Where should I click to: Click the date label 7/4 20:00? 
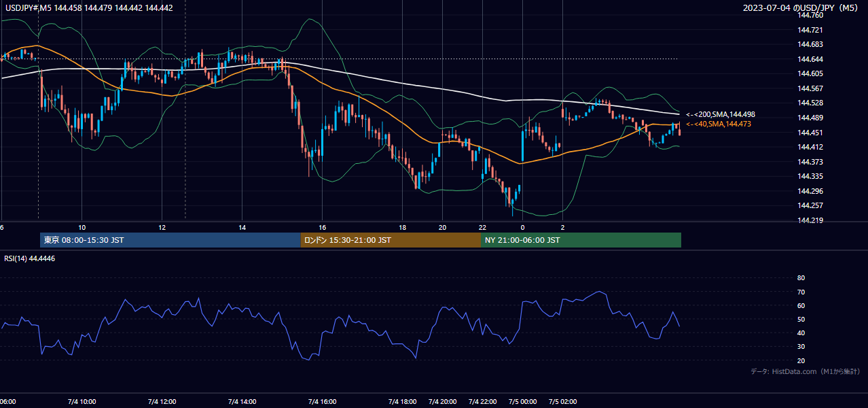pos(443,402)
